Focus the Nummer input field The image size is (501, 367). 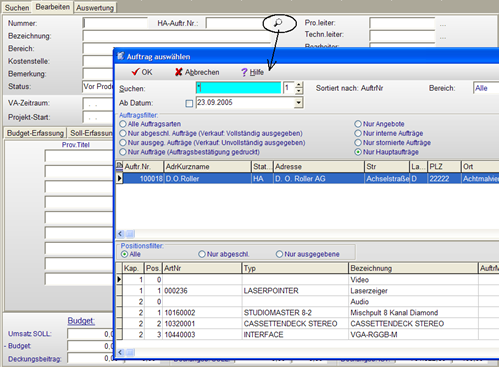pyautogui.click(x=115, y=23)
